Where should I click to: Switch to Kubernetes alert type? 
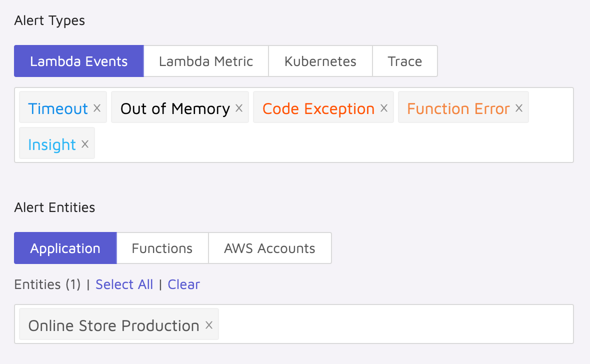320,61
